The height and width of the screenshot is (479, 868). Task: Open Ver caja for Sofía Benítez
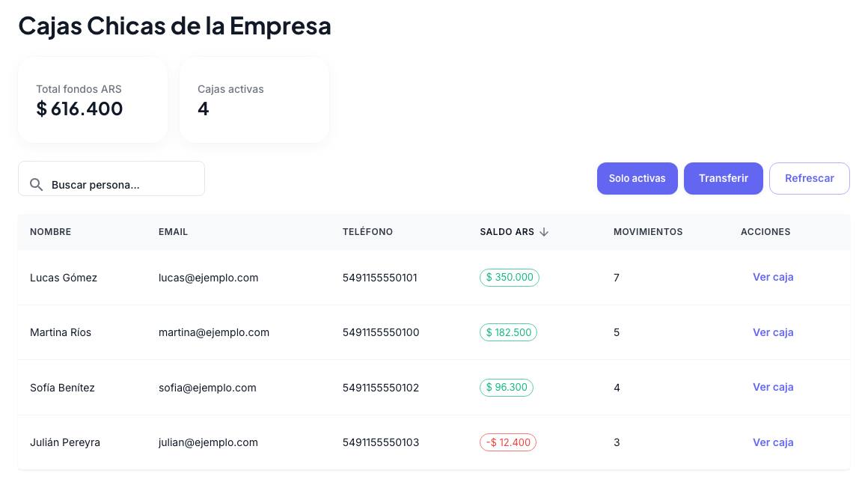[773, 387]
